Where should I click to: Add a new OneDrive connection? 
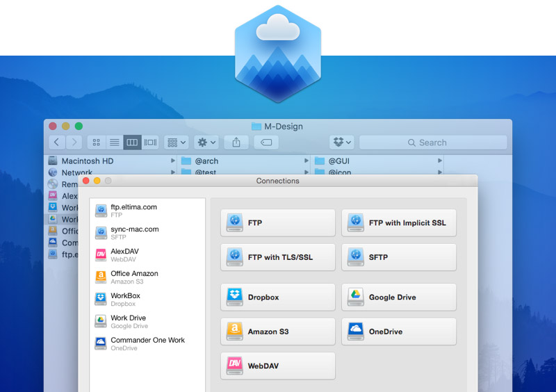[x=398, y=332]
